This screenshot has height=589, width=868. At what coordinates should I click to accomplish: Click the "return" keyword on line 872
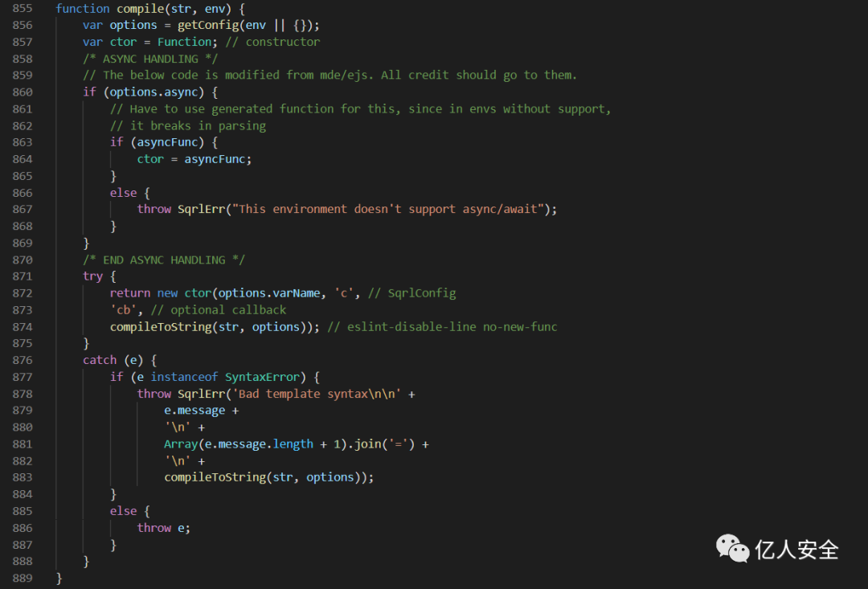tap(130, 292)
